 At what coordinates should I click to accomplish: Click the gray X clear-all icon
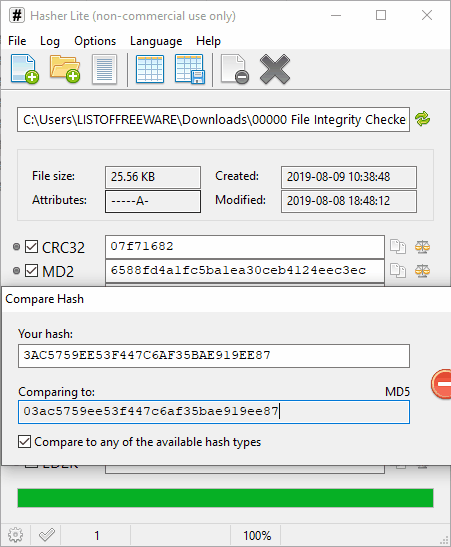pyautogui.click(x=275, y=69)
